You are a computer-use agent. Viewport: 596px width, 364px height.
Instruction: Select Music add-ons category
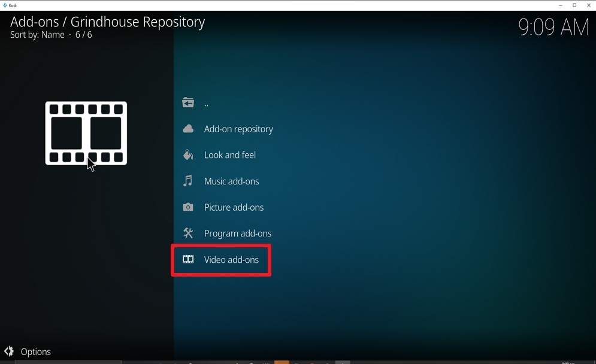231,181
